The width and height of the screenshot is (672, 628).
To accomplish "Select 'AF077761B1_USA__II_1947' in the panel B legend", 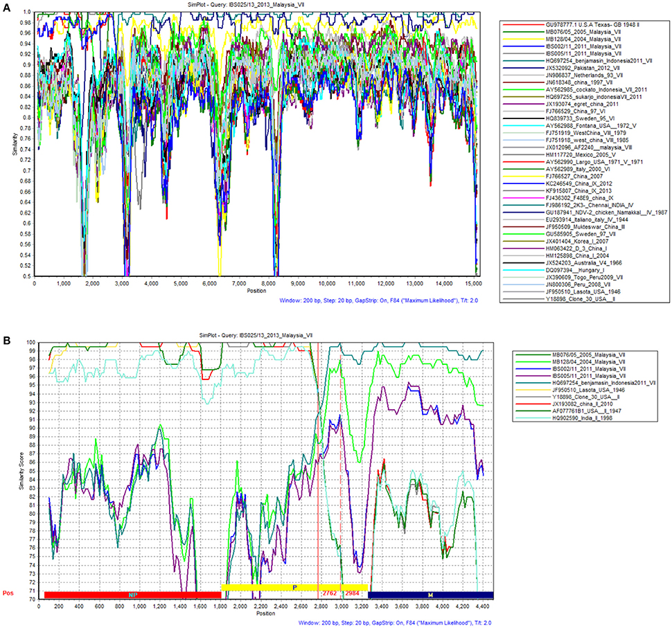I will (586, 411).
